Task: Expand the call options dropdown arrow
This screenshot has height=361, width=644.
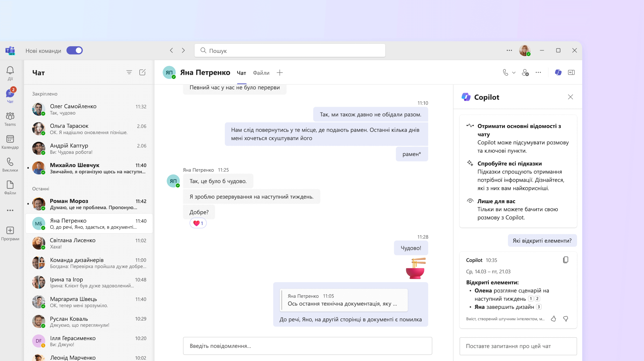Action: (514, 73)
